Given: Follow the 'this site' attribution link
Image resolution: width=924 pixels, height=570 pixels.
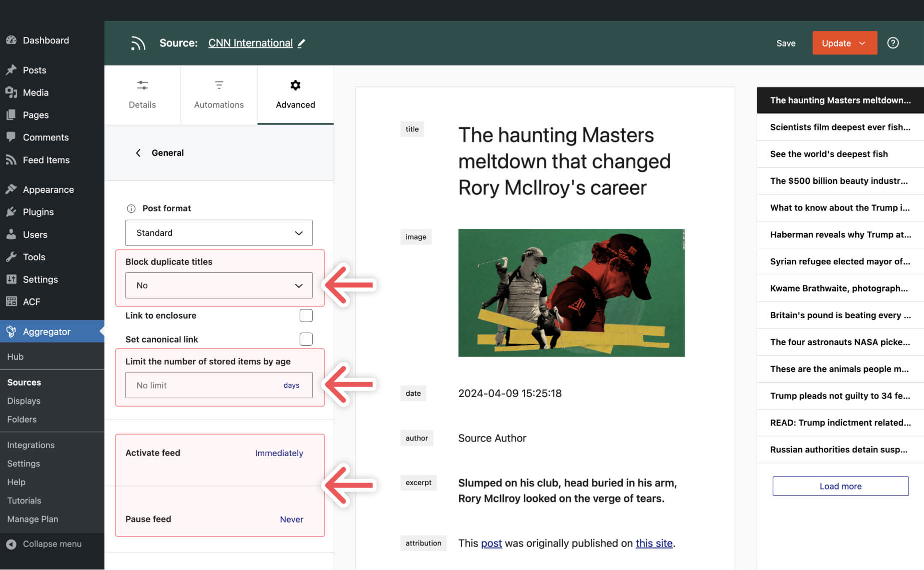Looking at the screenshot, I should (654, 543).
